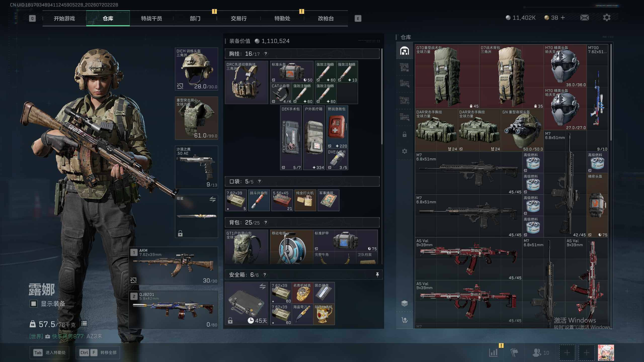
Task: Click first empty squad plus slot
Action: pyautogui.click(x=567, y=353)
